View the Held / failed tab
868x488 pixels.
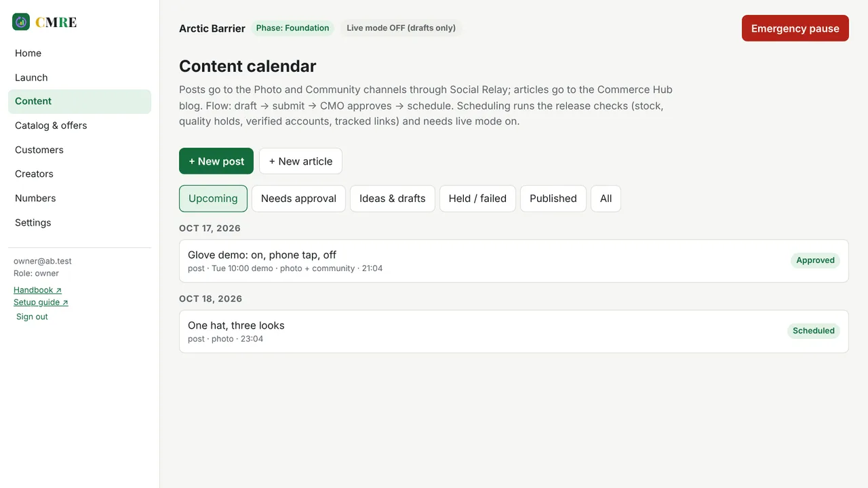click(477, 199)
